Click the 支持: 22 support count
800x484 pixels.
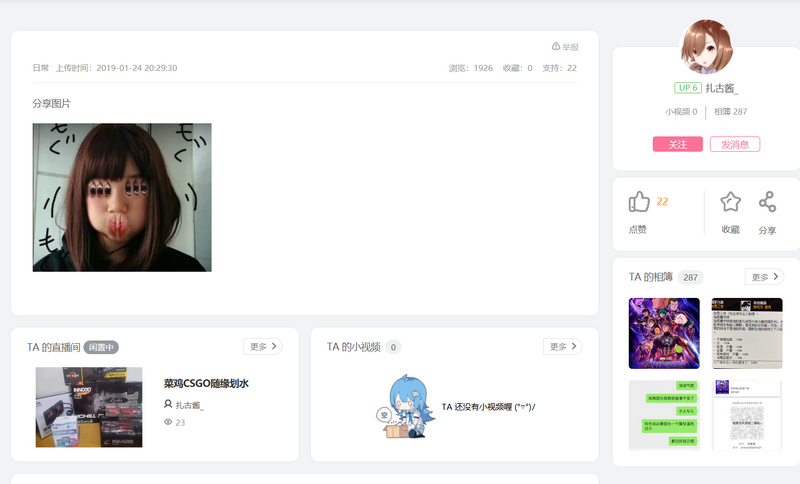click(x=559, y=68)
